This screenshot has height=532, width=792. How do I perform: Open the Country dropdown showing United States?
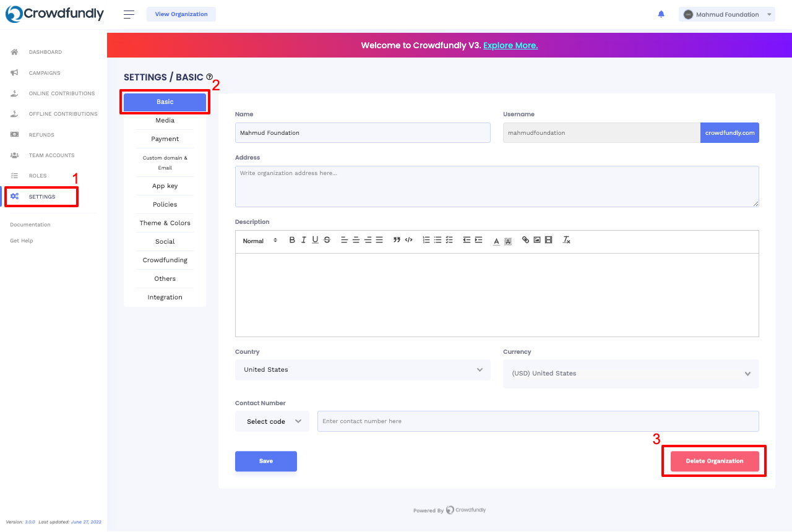[x=363, y=370]
